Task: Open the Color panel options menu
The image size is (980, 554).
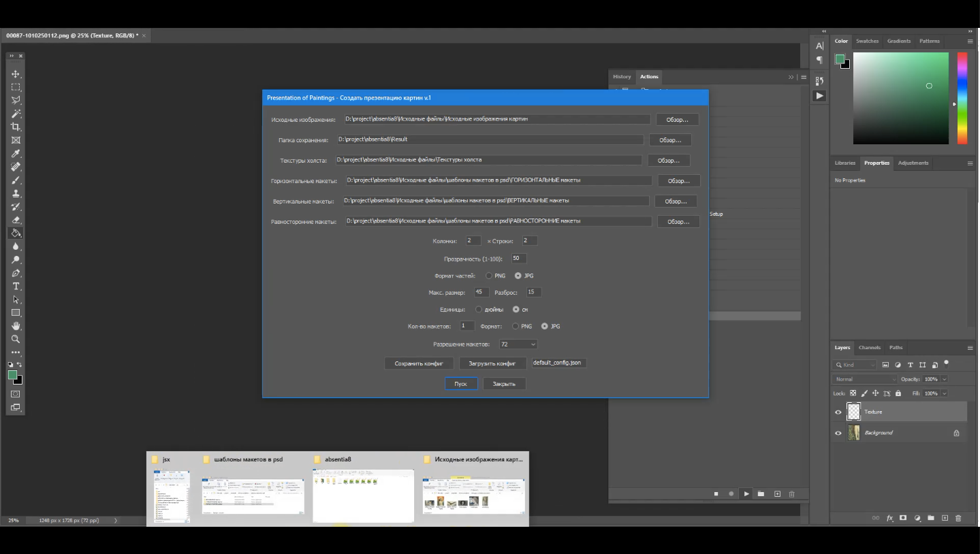Action: (x=970, y=42)
